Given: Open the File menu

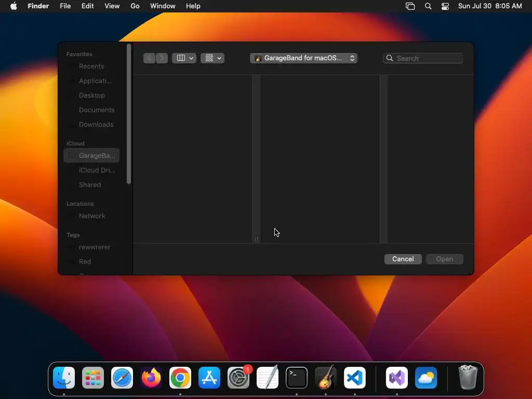Looking at the screenshot, I should click(65, 6).
